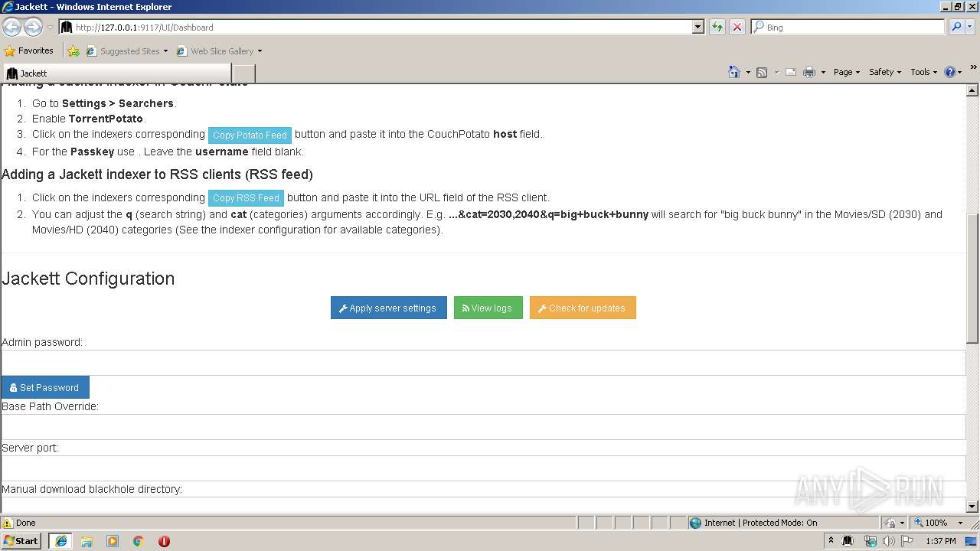The height and width of the screenshot is (551, 980).
Task: Click the Add to Favorites Bar icon
Action: point(73,51)
